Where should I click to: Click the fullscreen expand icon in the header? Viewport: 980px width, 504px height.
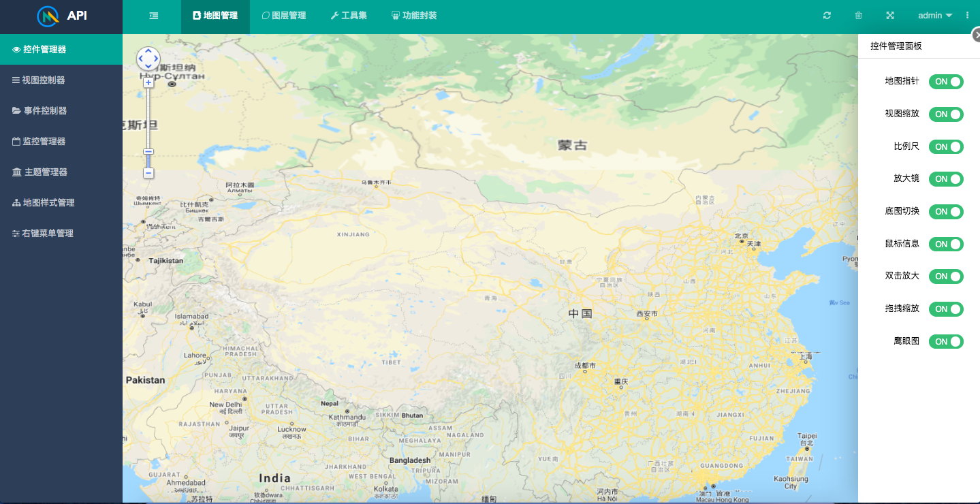889,15
